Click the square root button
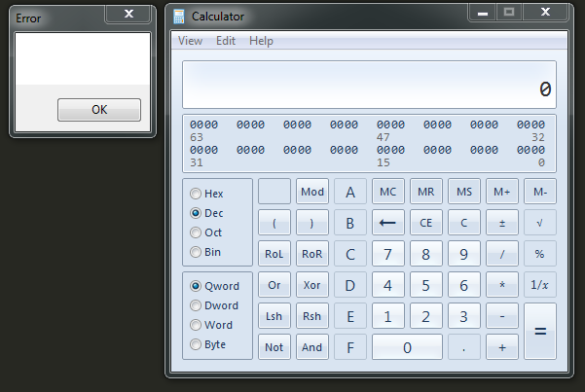This screenshot has height=392, width=585. (x=540, y=223)
